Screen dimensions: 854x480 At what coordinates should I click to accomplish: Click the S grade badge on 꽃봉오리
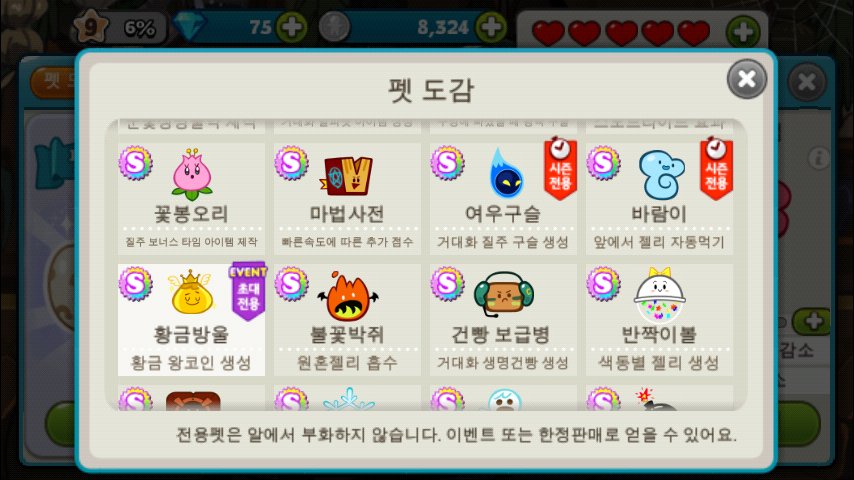click(135, 163)
